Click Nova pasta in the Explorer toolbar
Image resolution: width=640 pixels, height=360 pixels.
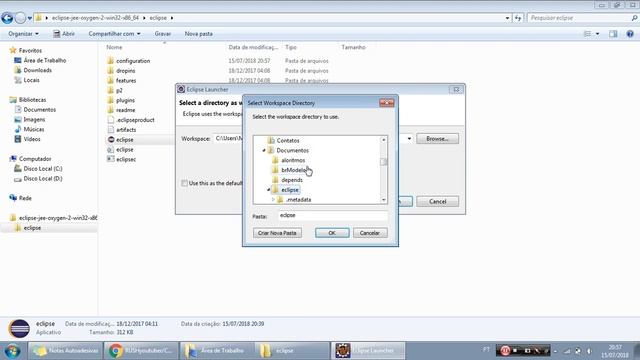198,34
